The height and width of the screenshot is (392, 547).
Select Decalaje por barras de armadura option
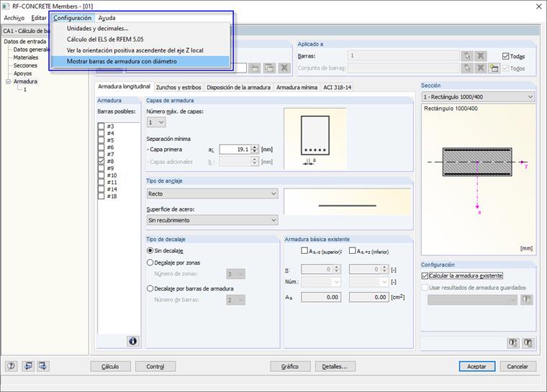click(x=150, y=288)
